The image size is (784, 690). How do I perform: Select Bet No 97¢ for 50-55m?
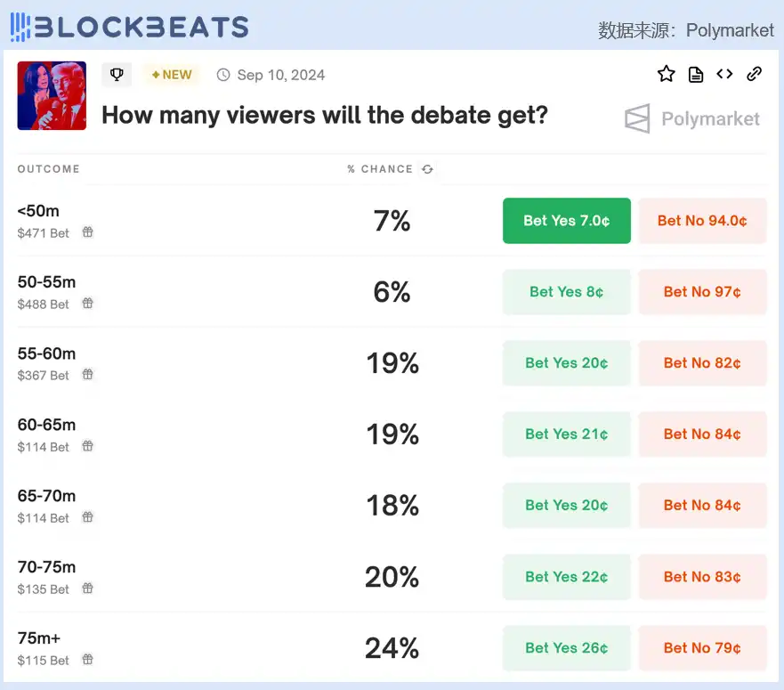pos(702,292)
